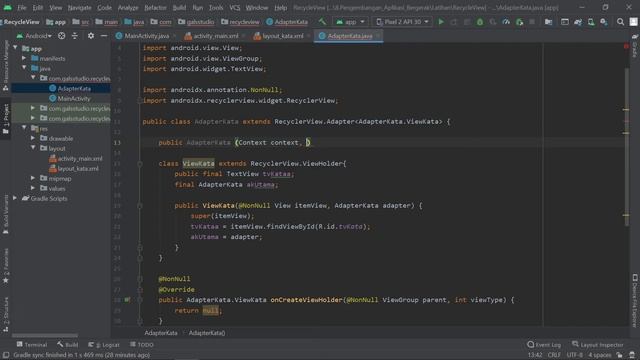Screen dimensions: 640x360
Task: Expand Gradle Scripts node
Action: point(15,198)
